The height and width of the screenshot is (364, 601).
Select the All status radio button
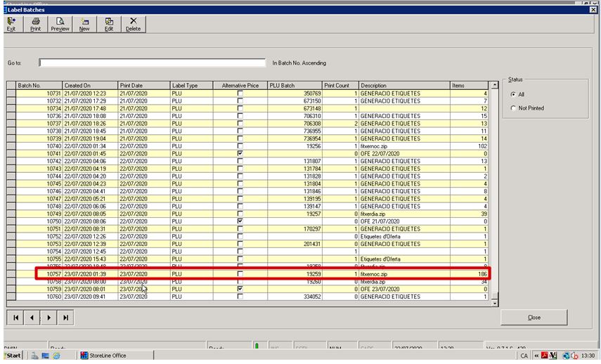(x=513, y=94)
